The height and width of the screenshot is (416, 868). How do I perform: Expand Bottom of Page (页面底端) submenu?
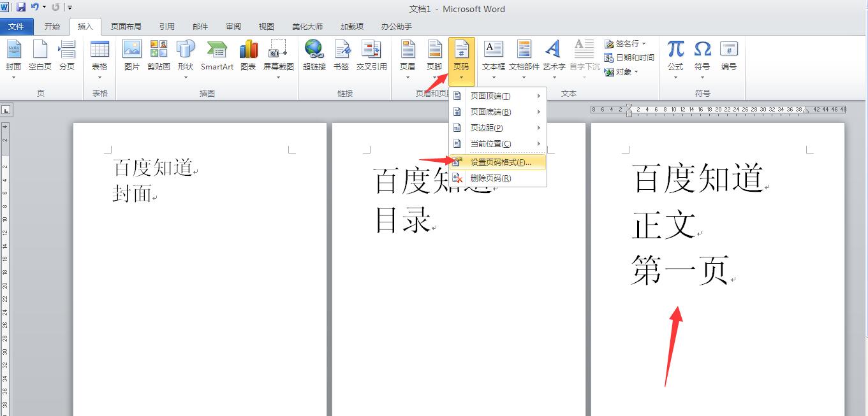[x=497, y=112]
